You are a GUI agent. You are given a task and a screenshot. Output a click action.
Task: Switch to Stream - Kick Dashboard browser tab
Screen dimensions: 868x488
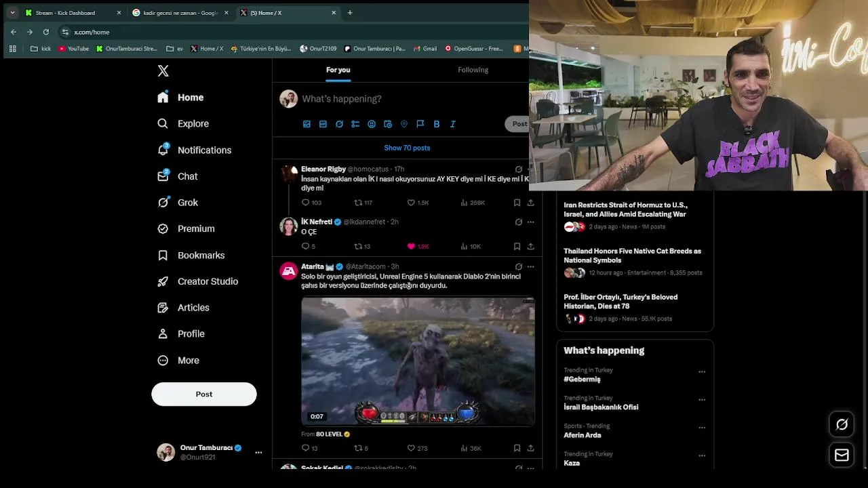point(73,12)
